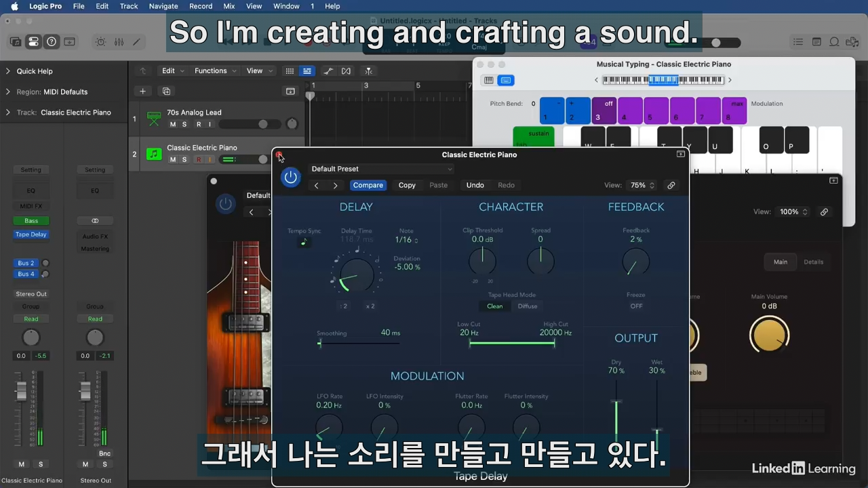
Task: Click the track header download-style icon
Action: pos(290,91)
